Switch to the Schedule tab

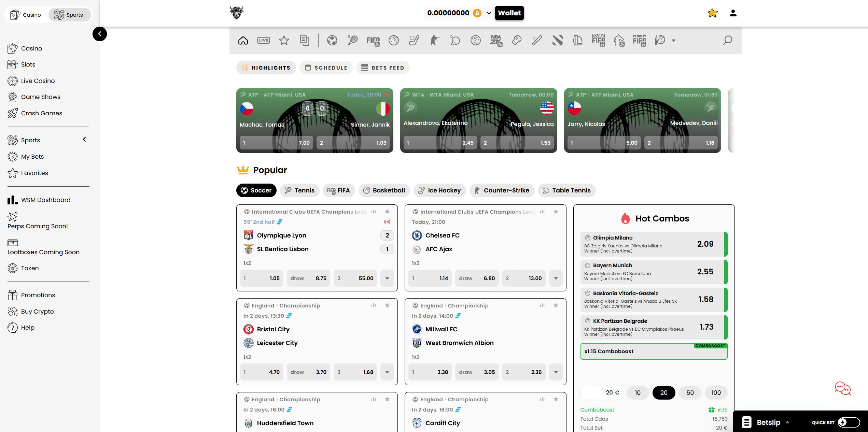(x=326, y=68)
